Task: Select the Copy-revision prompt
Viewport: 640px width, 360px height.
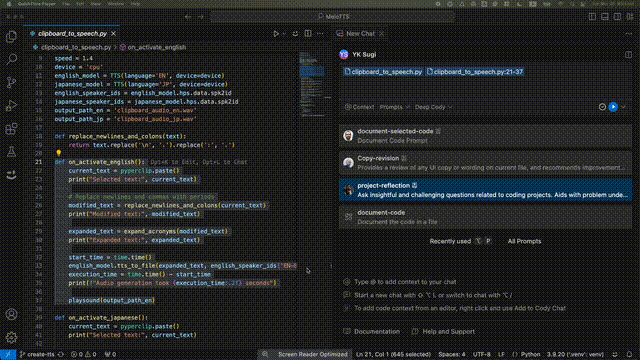Action: click(485, 162)
